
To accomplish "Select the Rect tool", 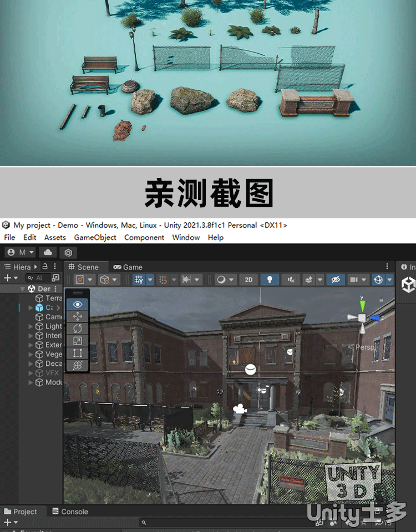I will tap(78, 353).
